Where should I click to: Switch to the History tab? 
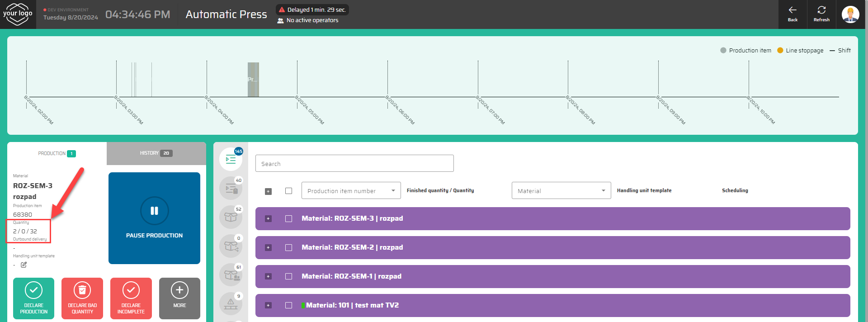tap(156, 153)
